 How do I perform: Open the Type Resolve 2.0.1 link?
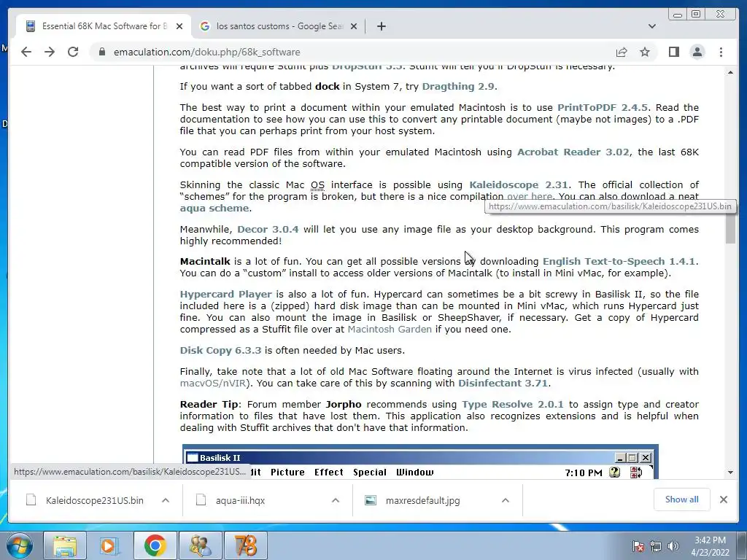pyautogui.click(x=513, y=404)
